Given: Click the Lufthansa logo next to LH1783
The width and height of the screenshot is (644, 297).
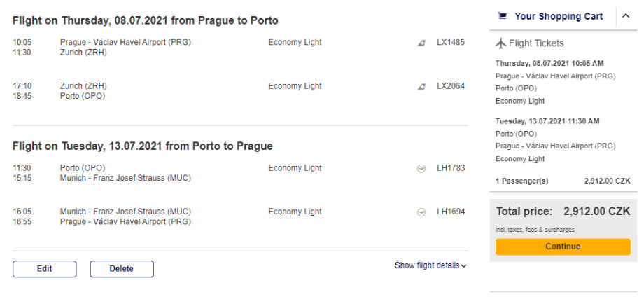Looking at the screenshot, I should point(421,168).
